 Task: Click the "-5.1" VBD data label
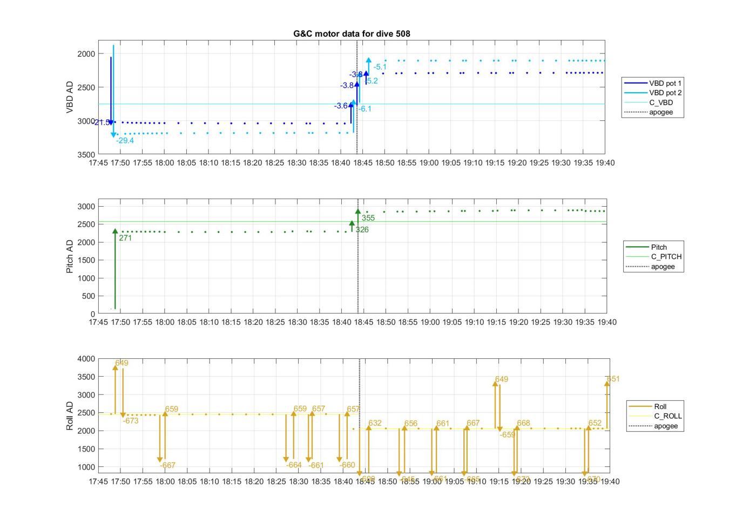(380, 67)
